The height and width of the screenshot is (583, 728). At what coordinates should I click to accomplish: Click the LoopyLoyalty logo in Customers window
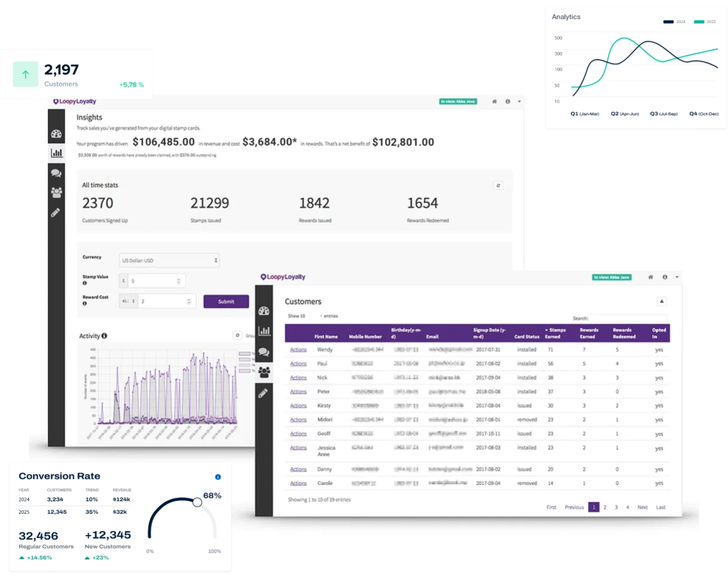click(x=283, y=277)
